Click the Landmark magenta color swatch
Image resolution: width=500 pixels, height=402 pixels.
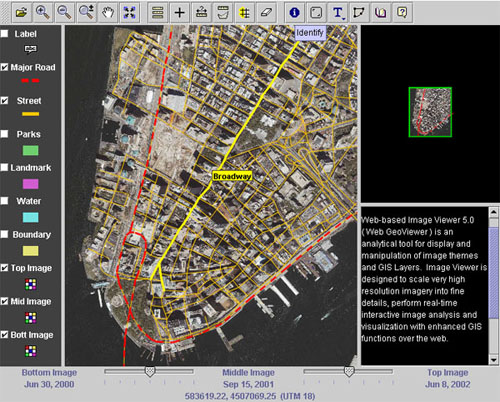[30, 184]
